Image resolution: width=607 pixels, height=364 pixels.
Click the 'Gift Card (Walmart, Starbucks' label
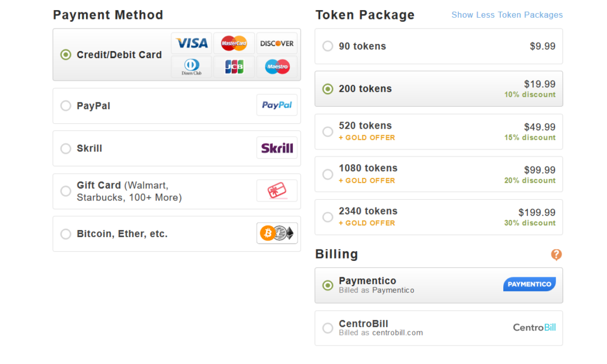click(129, 191)
